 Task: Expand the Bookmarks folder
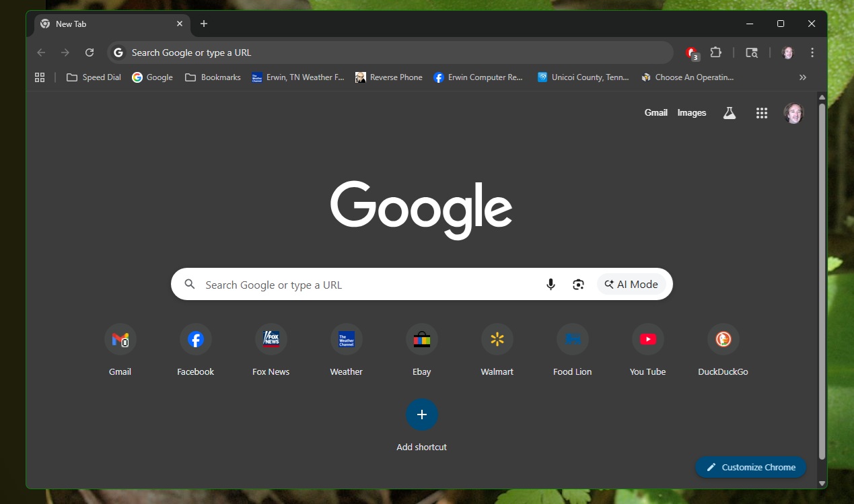(213, 77)
